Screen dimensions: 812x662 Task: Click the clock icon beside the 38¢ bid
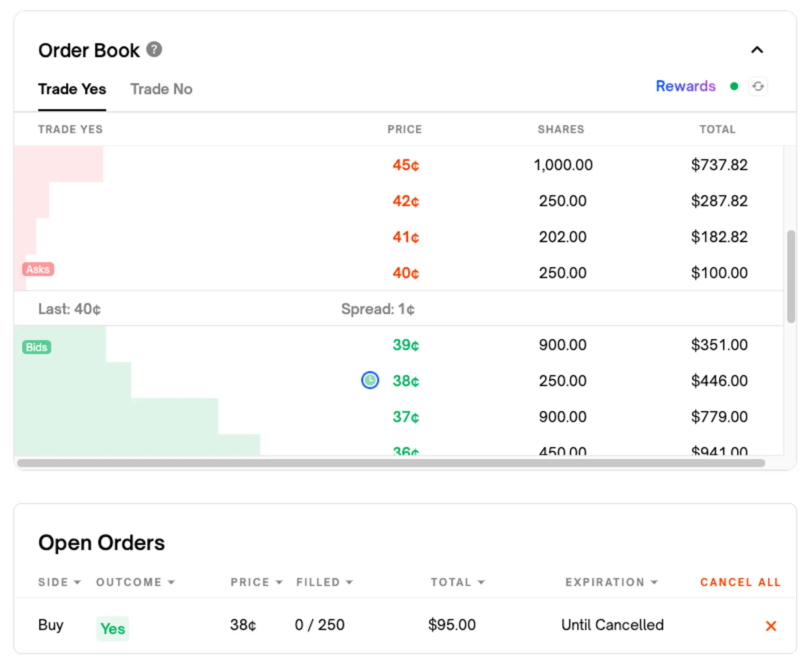click(x=370, y=380)
